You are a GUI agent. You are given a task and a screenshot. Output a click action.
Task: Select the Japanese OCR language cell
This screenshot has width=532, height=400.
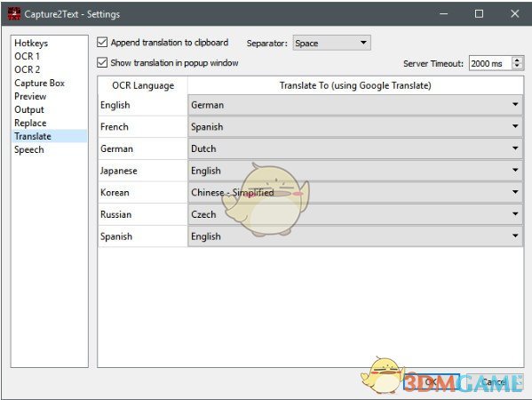click(x=143, y=171)
